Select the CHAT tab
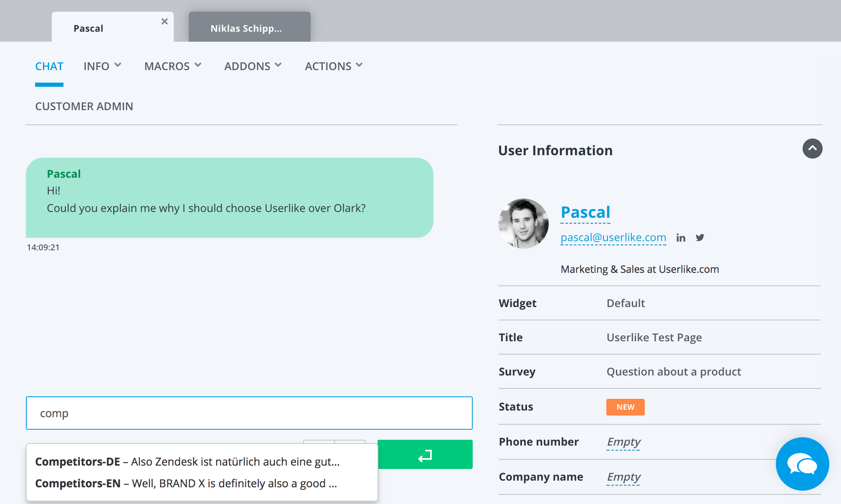This screenshot has width=841, height=504. pyautogui.click(x=49, y=66)
